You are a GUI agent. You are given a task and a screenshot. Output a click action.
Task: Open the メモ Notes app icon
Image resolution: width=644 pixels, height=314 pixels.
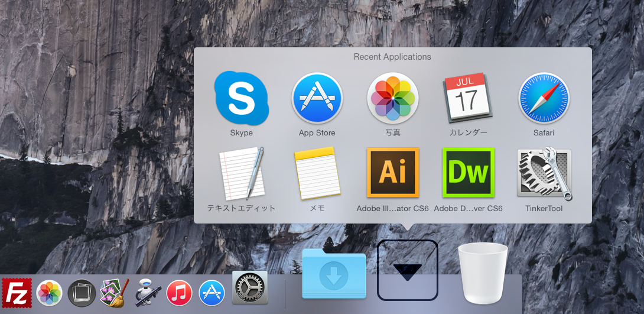coord(317,173)
